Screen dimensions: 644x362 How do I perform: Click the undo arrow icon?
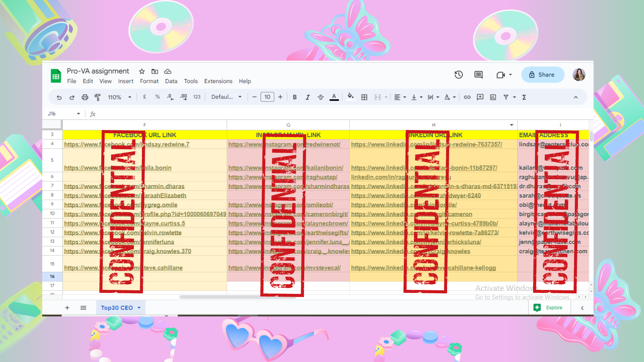pos(59,97)
